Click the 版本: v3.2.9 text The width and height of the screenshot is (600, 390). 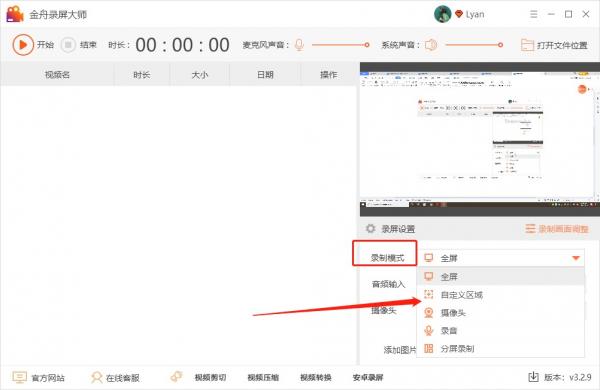[567, 377]
